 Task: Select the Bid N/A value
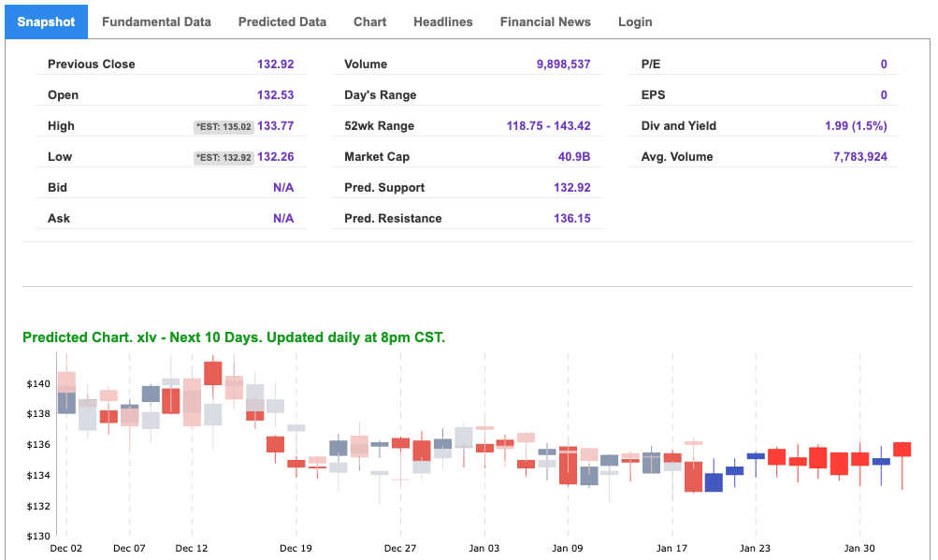pyautogui.click(x=283, y=187)
